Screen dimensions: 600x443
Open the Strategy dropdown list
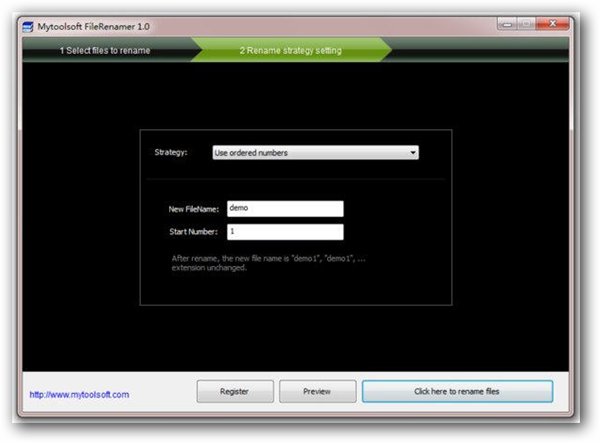pos(315,153)
